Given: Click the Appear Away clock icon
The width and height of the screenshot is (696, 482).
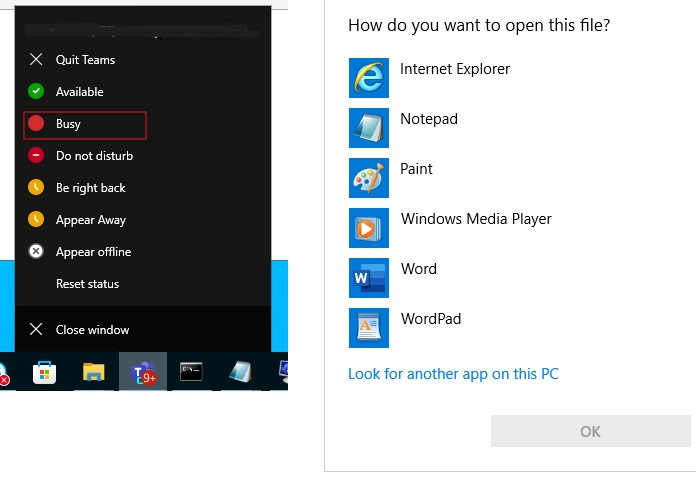Looking at the screenshot, I should point(36,219).
